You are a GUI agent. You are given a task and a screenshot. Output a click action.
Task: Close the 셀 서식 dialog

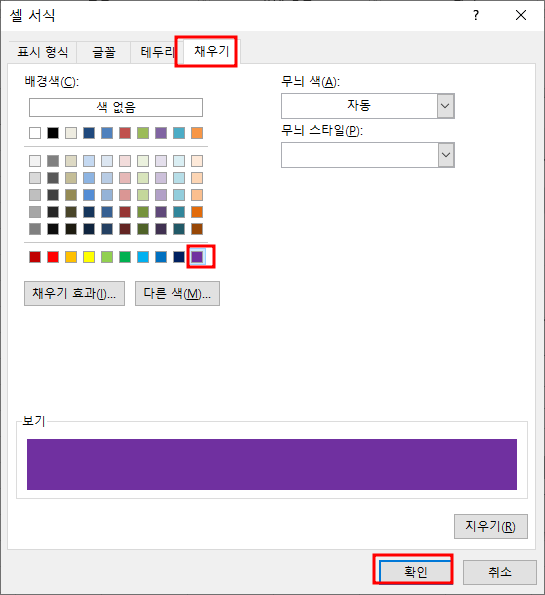pos(521,15)
